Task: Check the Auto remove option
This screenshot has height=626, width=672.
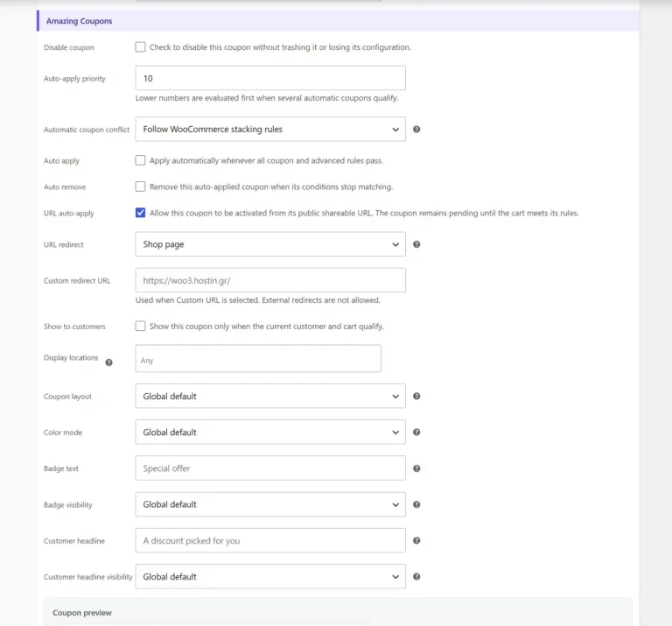Action: [140, 186]
